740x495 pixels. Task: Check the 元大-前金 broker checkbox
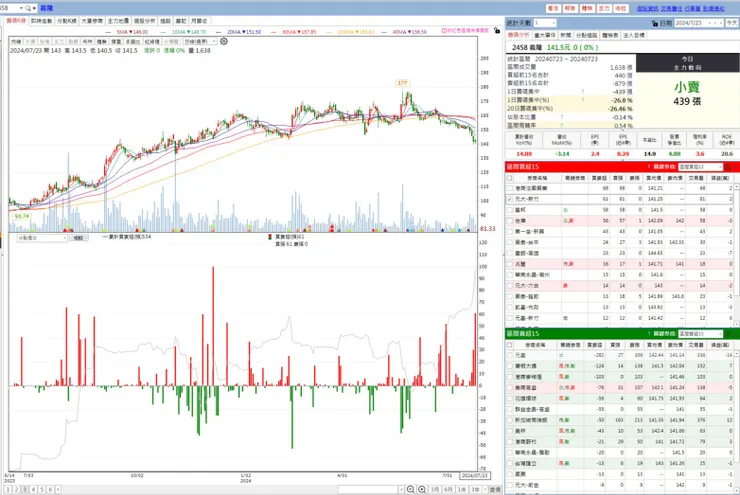(510, 485)
